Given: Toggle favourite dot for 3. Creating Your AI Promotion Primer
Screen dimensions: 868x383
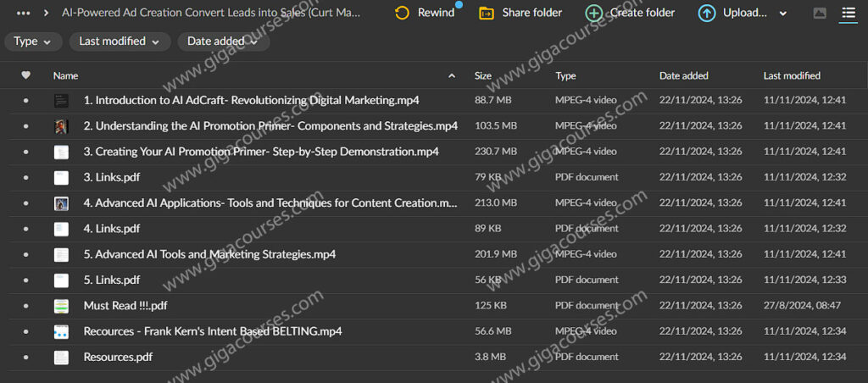Looking at the screenshot, I should click(25, 153).
